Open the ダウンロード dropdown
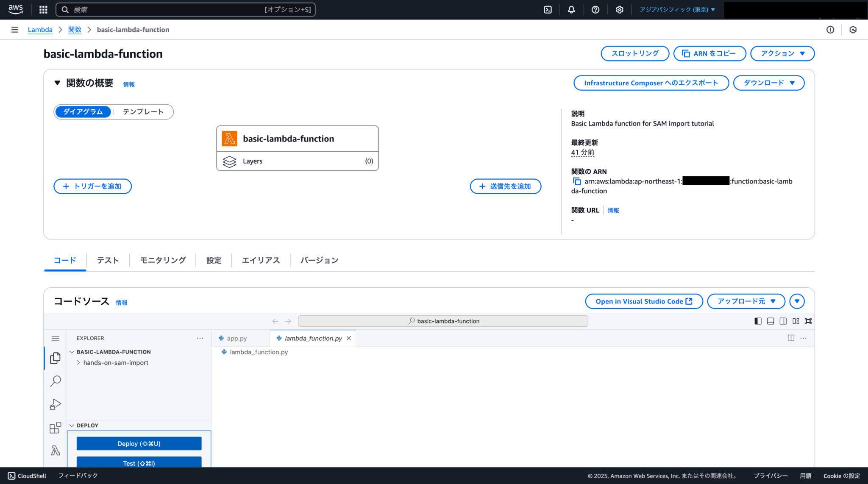The width and height of the screenshot is (868, 484). pyautogui.click(x=769, y=83)
